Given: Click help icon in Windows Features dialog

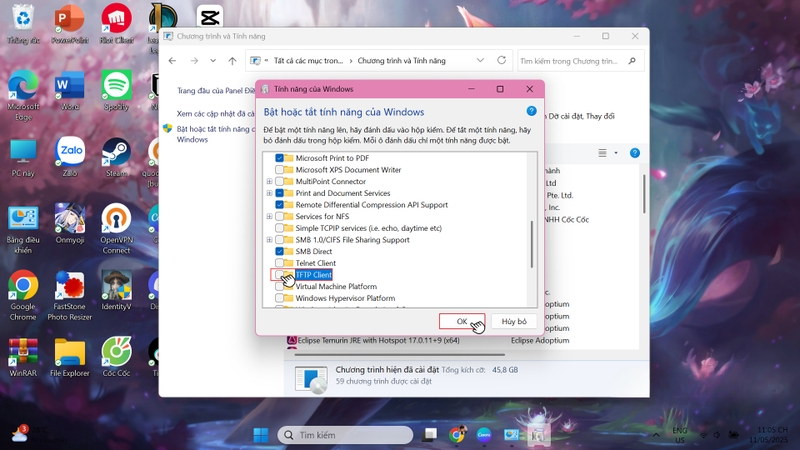Looking at the screenshot, I should point(531,111).
